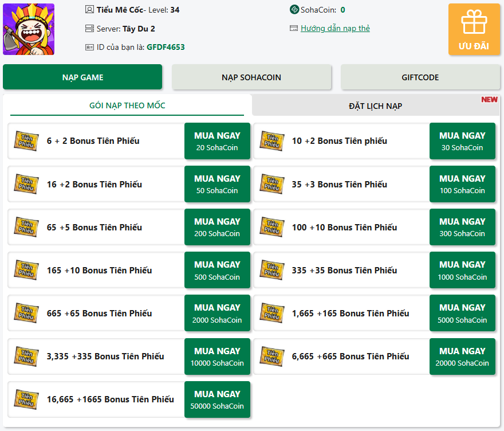Purchase the 1000 SohaCoin package
Screen dimensions: 504x431
(x=462, y=270)
